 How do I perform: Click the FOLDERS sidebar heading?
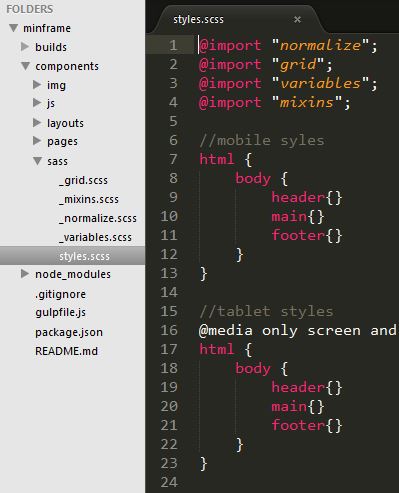pos(30,9)
